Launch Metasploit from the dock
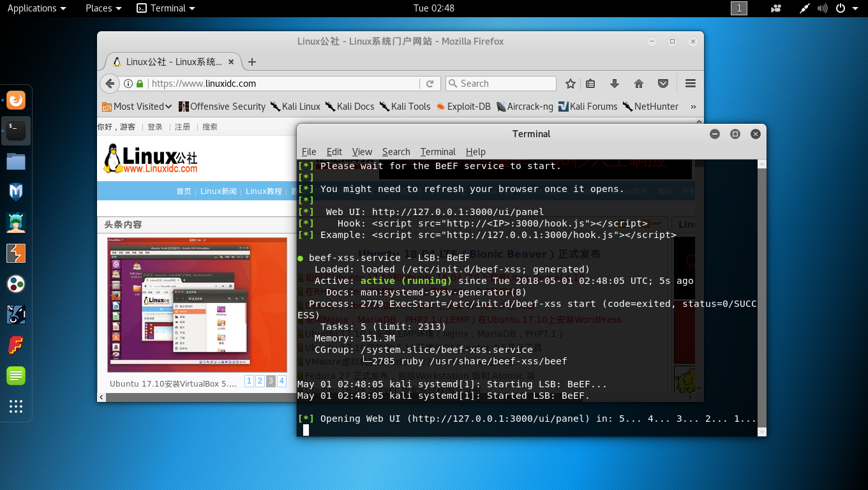Viewport: 868px width, 490px height. pyautogui.click(x=16, y=192)
